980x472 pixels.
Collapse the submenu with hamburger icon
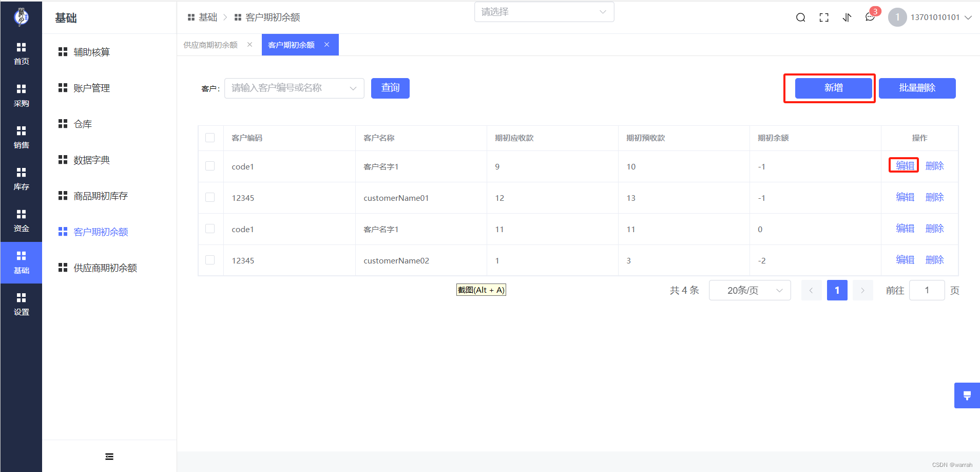coord(109,457)
